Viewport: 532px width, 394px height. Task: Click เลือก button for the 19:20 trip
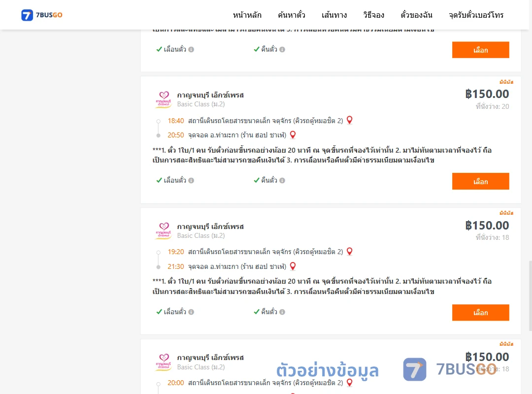480,313
